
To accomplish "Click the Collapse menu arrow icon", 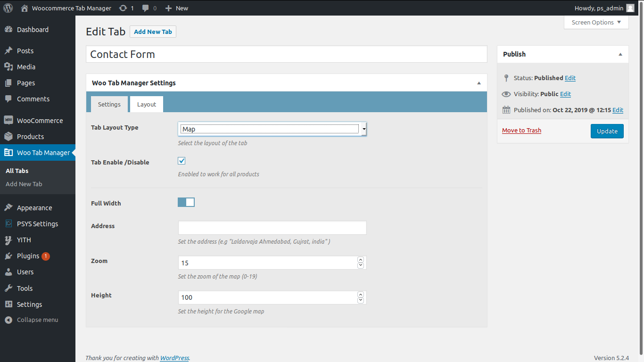I will (8, 320).
